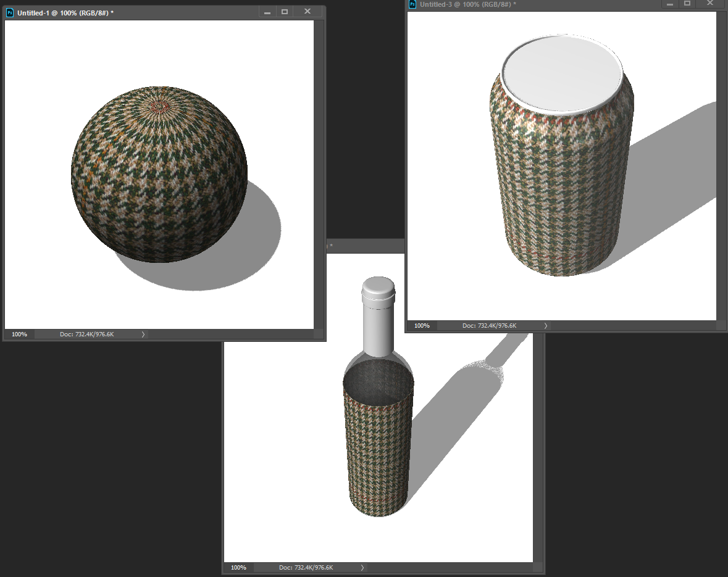Minimize the Untitled-3 document window
This screenshot has width=728, height=577.
[x=669, y=4]
